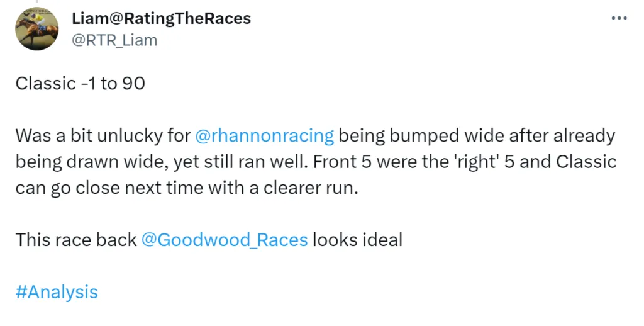The height and width of the screenshot is (326, 644).
Task: Click the word 'Classic' opening the tweet
Action: [x=45, y=84]
